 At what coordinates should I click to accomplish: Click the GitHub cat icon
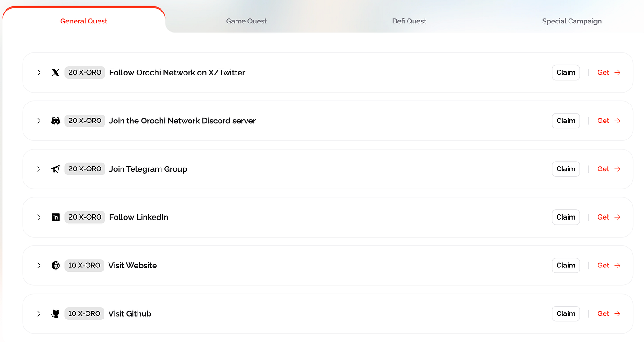pyautogui.click(x=56, y=314)
